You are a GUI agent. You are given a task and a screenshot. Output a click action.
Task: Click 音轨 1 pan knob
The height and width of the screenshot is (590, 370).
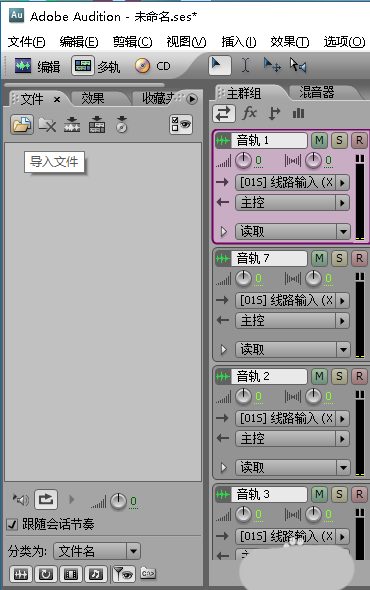click(x=313, y=161)
